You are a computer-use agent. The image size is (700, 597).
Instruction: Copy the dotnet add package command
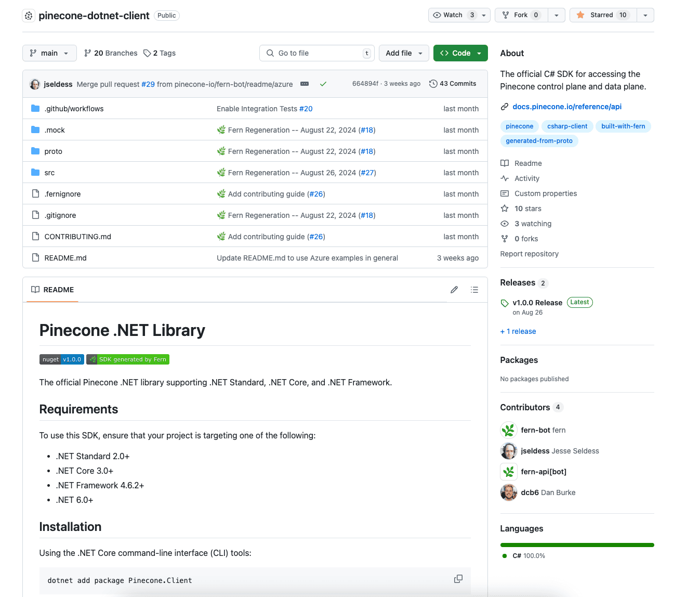click(458, 579)
